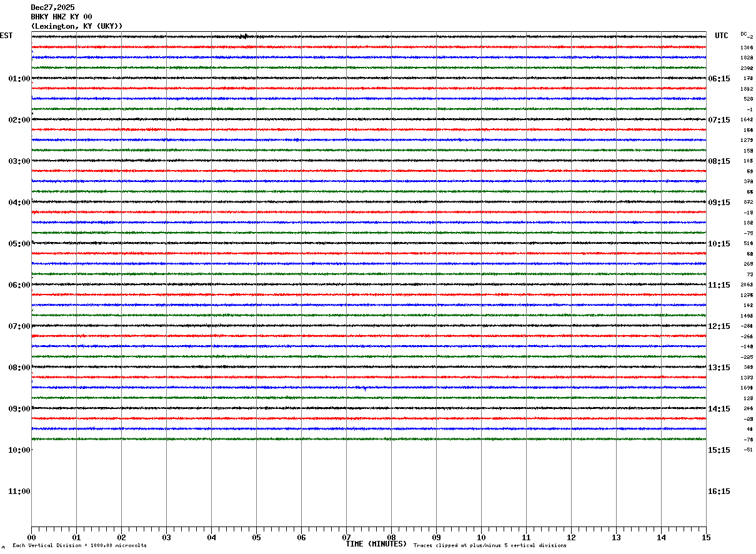756x554 pixels.
Task: Click minute tick label 00 on the time axis
Action: [x=31, y=538]
